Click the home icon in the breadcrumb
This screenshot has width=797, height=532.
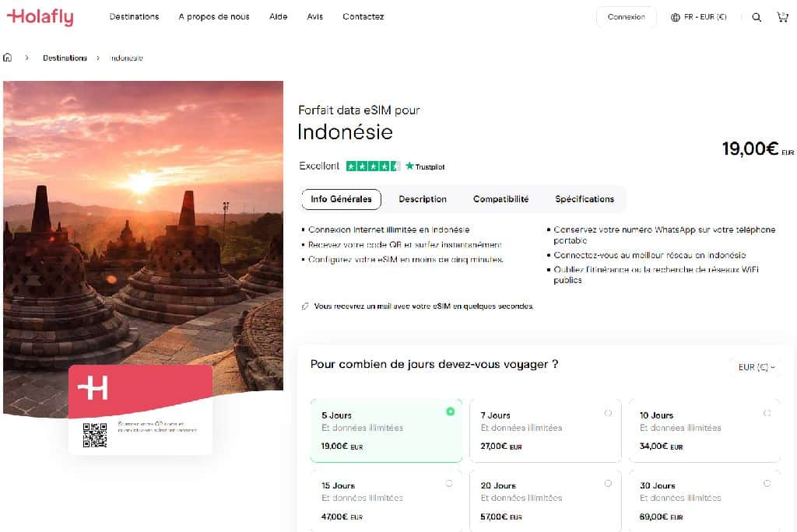tap(8, 57)
